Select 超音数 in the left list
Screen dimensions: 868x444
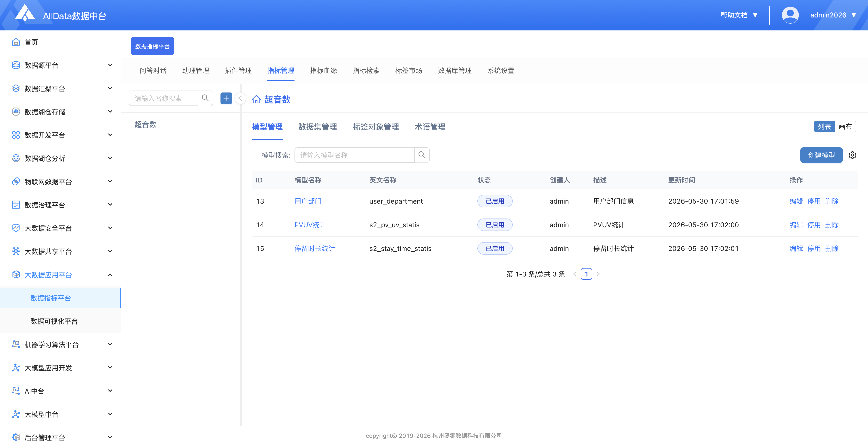coord(146,124)
